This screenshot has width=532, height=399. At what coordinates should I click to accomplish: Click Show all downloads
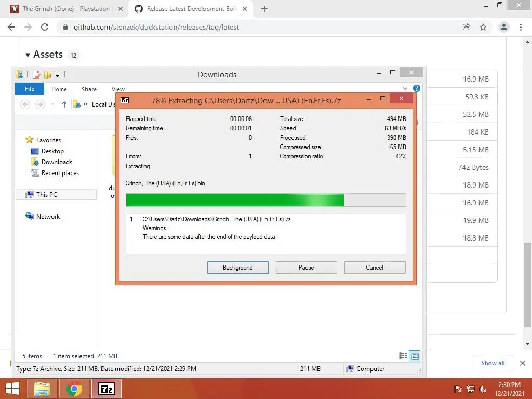click(493, 363)
